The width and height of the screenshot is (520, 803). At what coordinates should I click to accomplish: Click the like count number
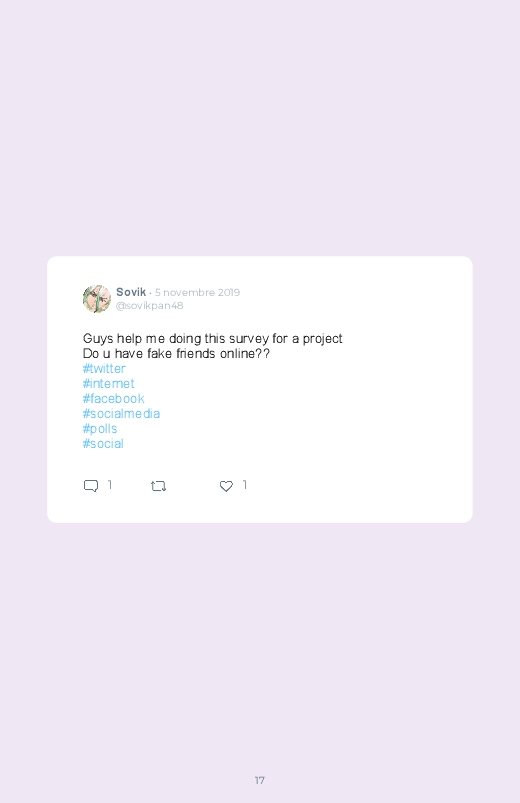[245, 484]
